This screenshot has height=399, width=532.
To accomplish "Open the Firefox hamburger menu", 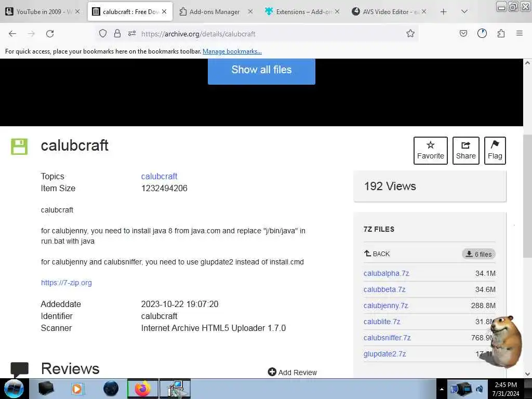I will [x=520, y=34].
